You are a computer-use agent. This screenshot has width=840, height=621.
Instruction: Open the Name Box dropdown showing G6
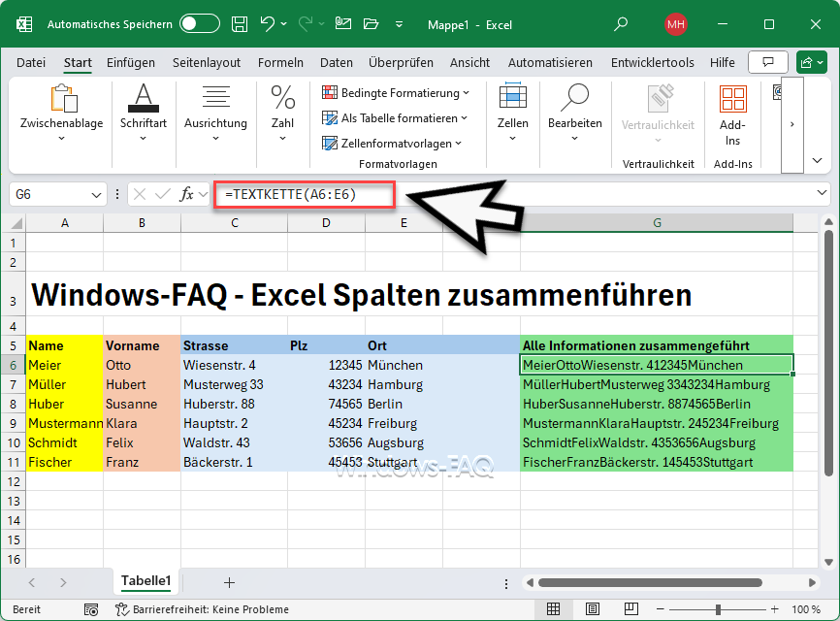(96, 194)
